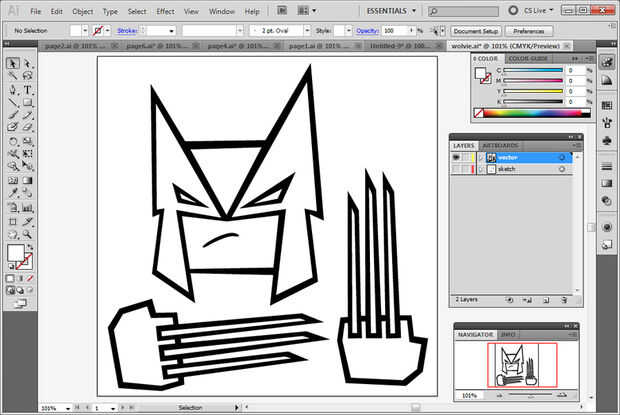Select the Zoom magnifier tool
This screenshot has width=620, height=415.
pos(28,232)
